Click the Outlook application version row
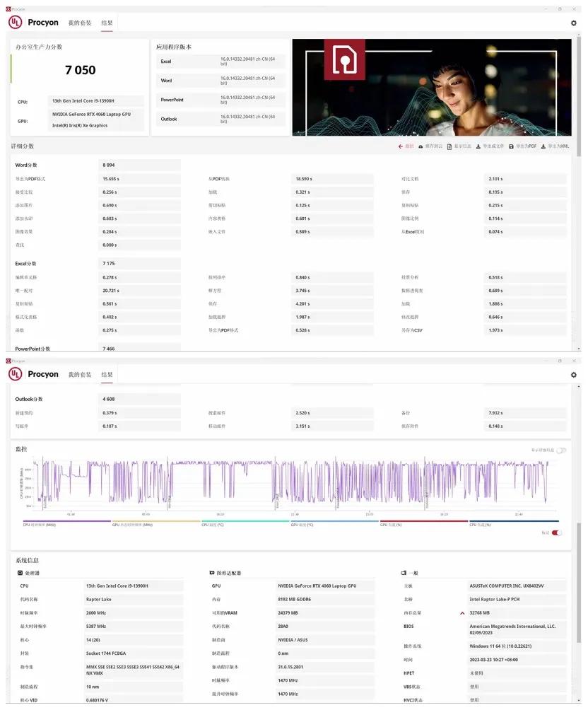This screenshot has height=710, width=588. pos(220,119)
